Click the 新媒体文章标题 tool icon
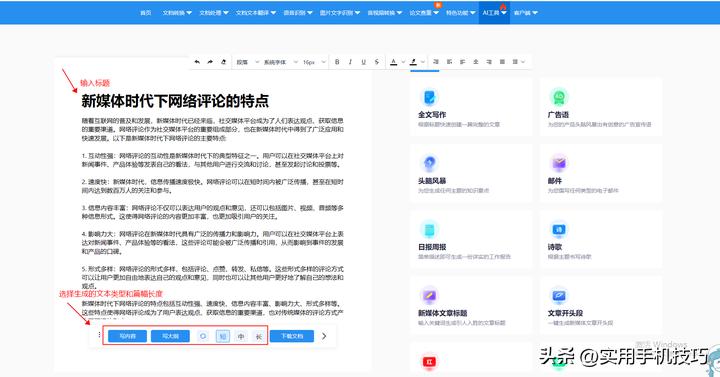This screenshot has height=377, width=720. (429, 295)
